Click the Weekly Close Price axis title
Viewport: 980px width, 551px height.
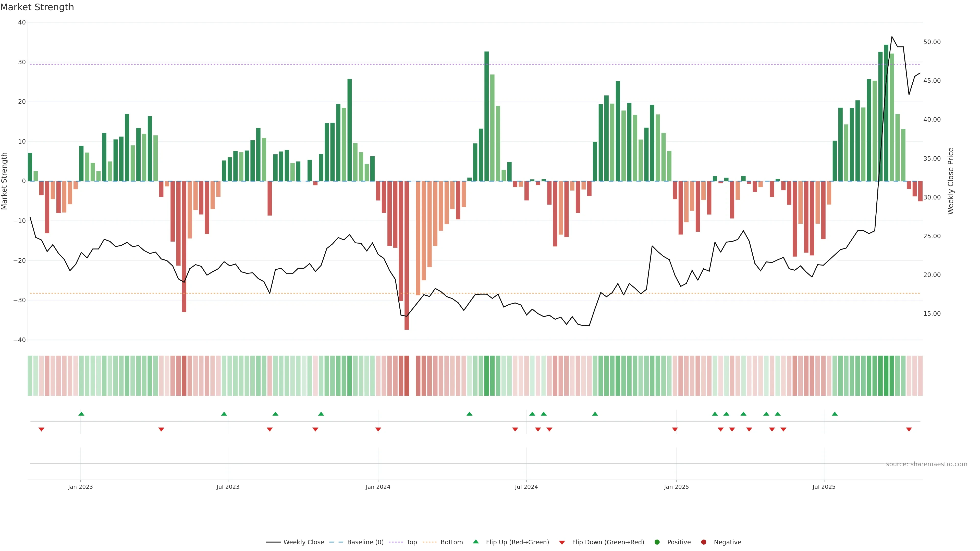(x=951, y=181)
